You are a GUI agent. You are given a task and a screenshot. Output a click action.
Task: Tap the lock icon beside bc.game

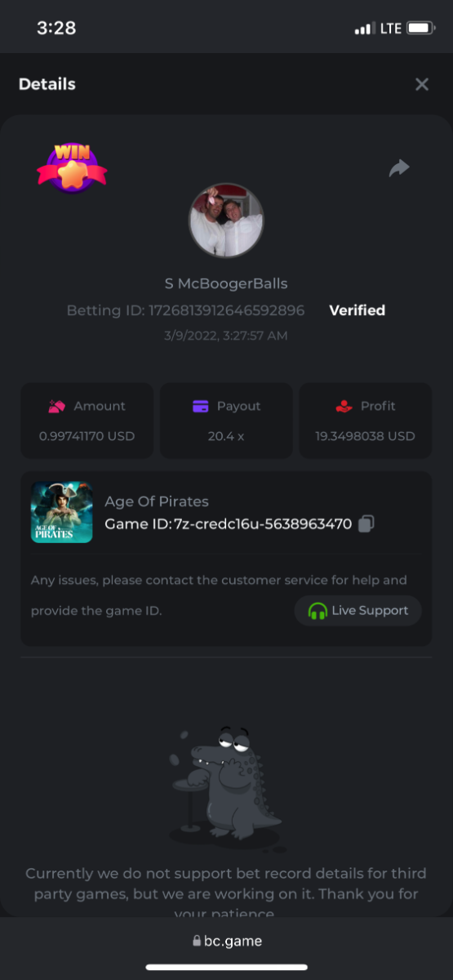click(197, 941)
